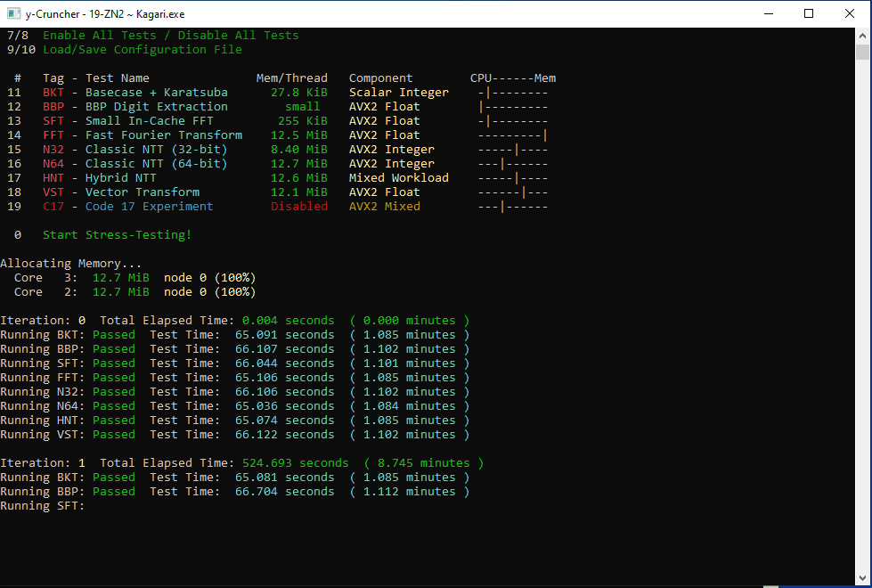Click the '12.6 MiB' memory value
872x588 pixels.
point(299,178)
